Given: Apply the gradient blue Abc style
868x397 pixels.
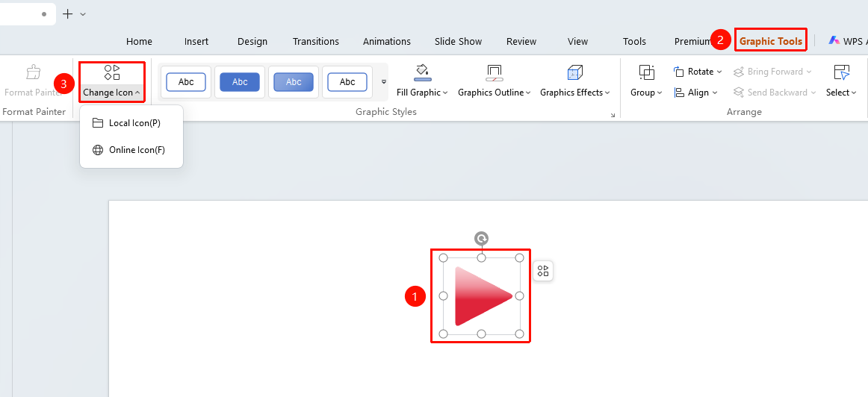Looking at the screenshot, I should [294, 82].
